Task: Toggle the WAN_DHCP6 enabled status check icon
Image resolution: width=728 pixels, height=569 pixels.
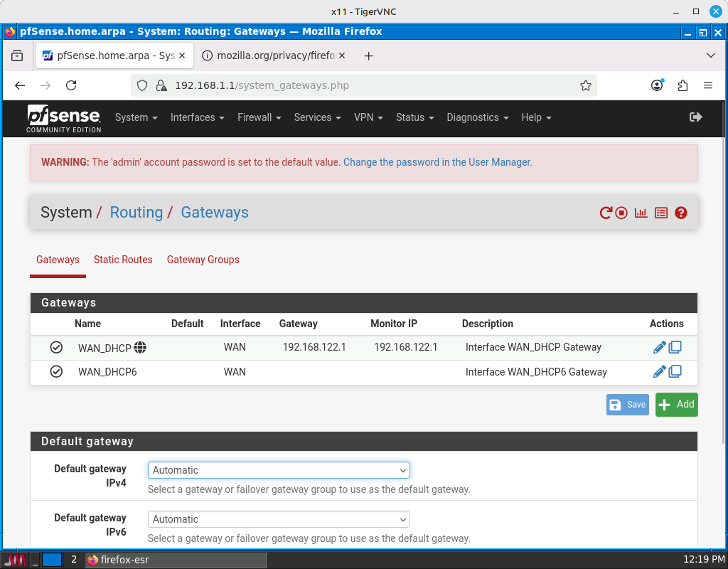Action: 56,372
